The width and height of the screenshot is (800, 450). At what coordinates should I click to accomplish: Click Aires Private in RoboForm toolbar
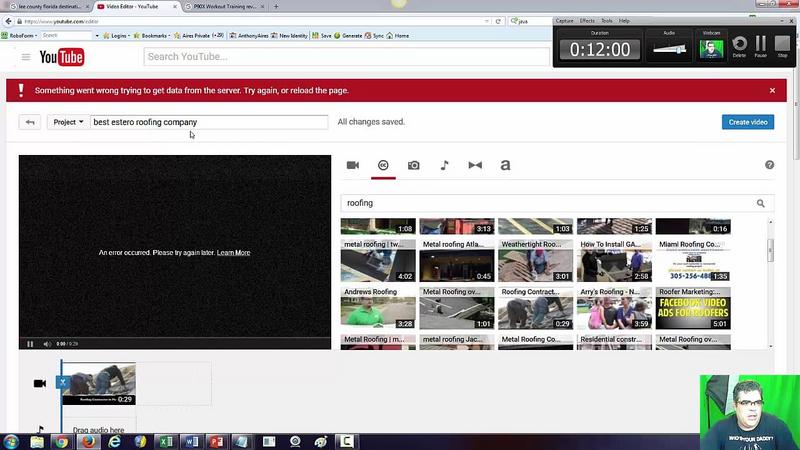pos(199,36)
